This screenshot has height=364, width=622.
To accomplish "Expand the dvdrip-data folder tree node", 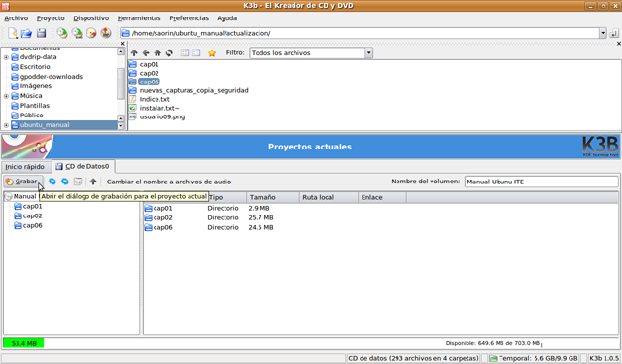I will pos(6,57).
